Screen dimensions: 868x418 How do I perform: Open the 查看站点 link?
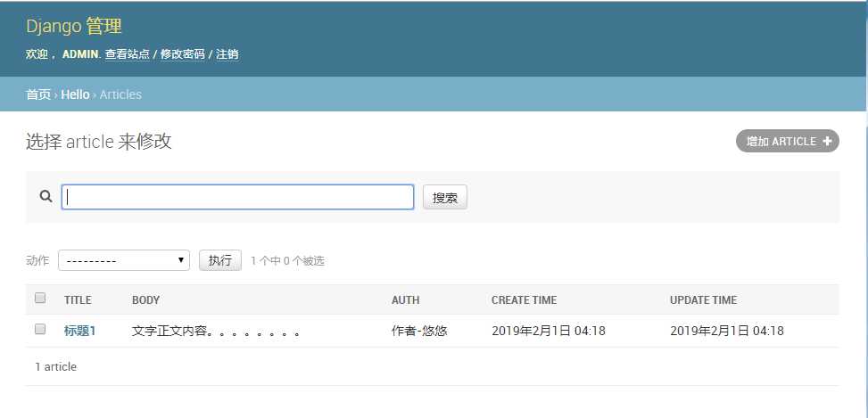(128, 54)
